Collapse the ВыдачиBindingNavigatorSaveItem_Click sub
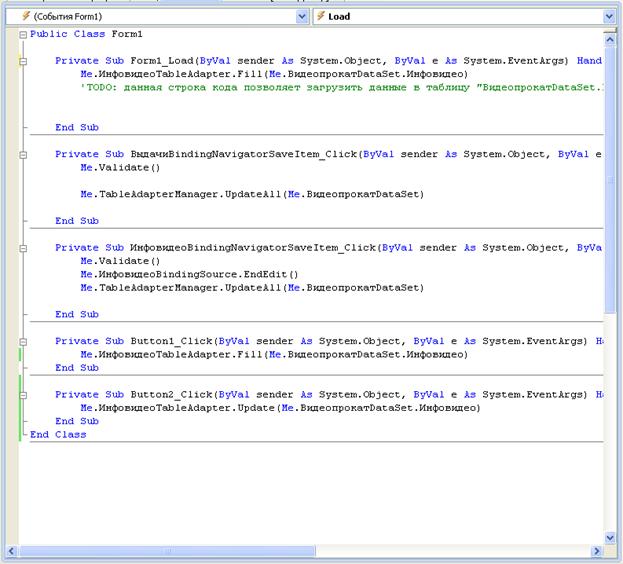 coord(23,155)
